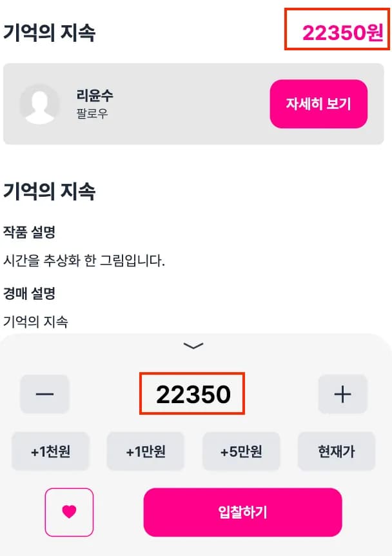Toggle the heart favorite button
The image size is (392, 556).
click(x=69, y=512)
